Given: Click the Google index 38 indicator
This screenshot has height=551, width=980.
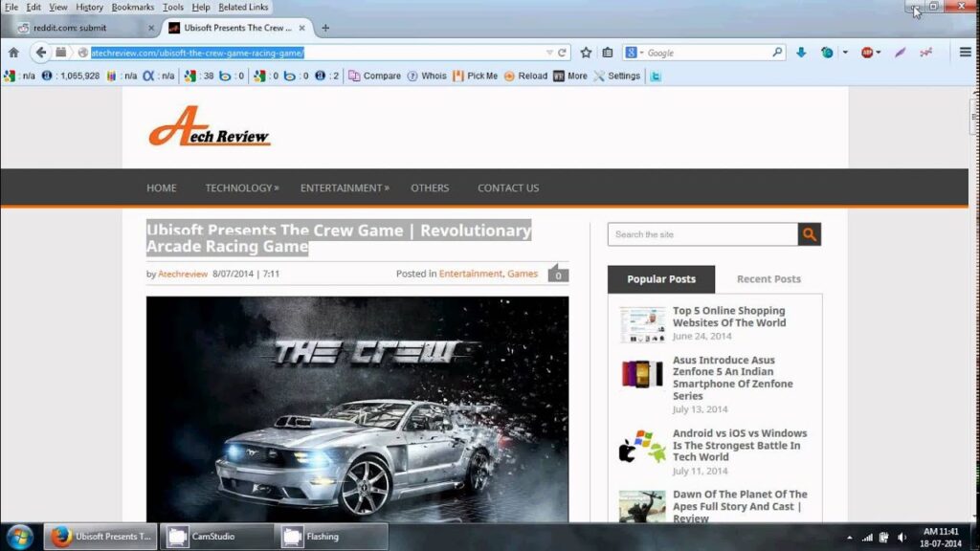Looking at the screenshot, I should pos(199,76).
